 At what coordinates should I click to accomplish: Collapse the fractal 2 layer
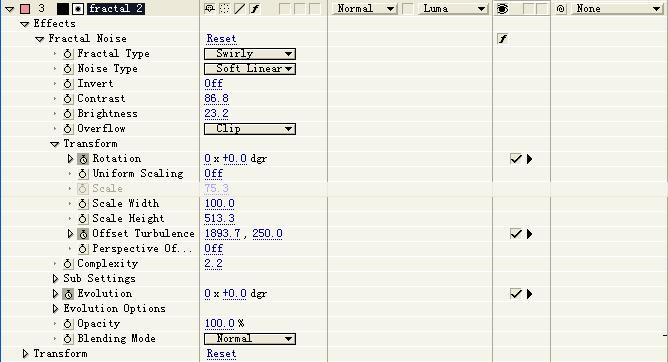click(9, 9)
